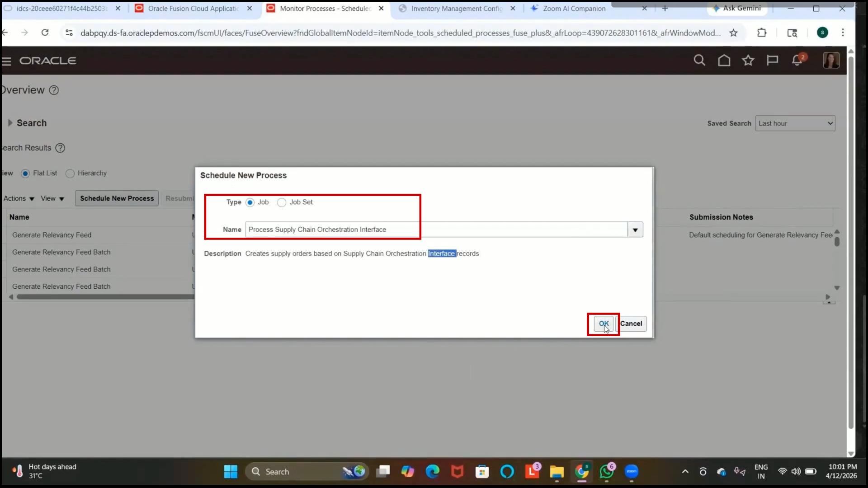Click the page vertical scrollbar
This screenshot has width=868, height=488.
pyautogui.click(x=851, y=242)
